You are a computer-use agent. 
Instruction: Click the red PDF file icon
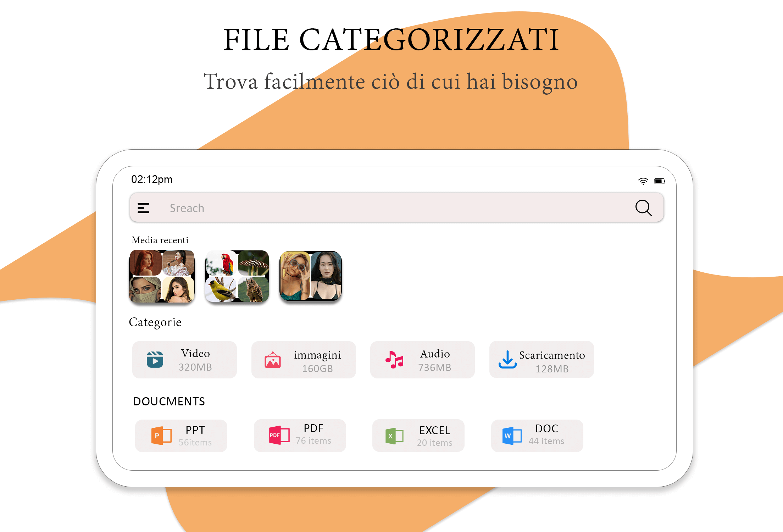279,435
